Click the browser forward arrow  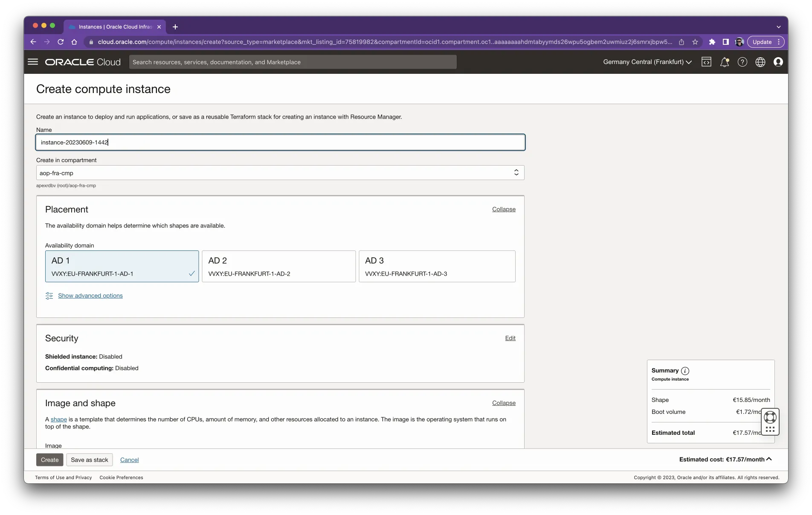[47, 42]
